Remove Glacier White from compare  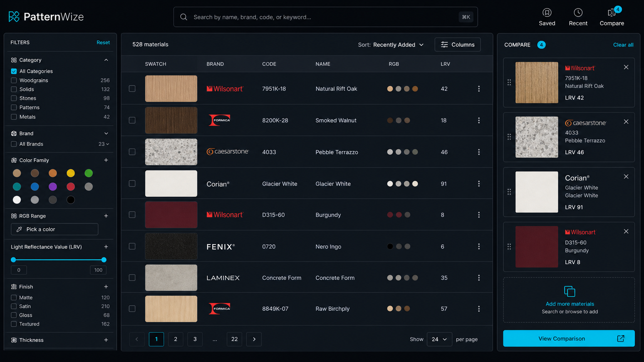pos(626,177)
